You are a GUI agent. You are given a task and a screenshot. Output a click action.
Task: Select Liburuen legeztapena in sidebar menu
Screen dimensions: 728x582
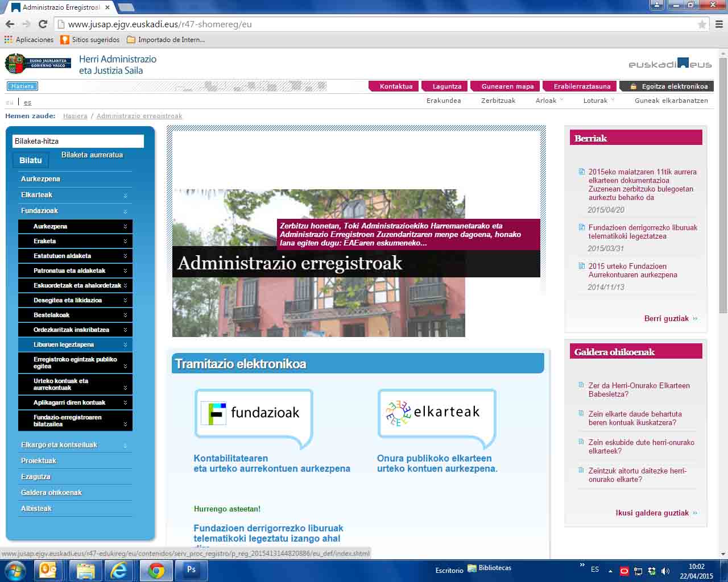click(x=75, y=344)
